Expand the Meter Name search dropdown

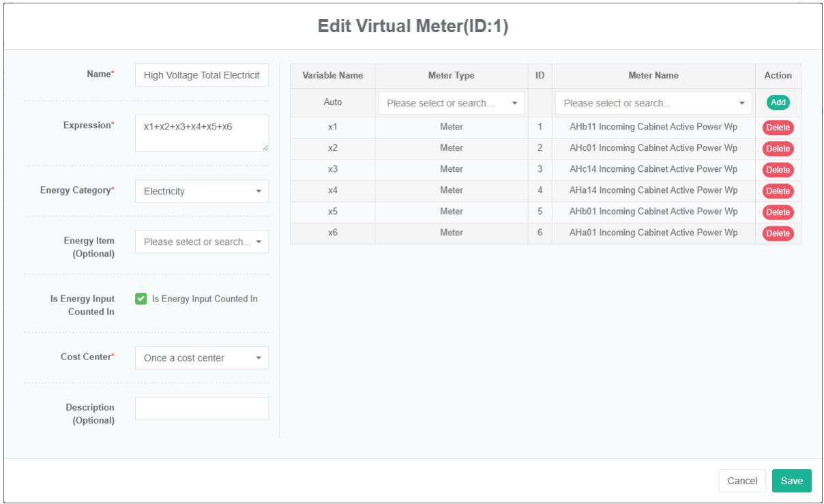[x=653, y=104]
